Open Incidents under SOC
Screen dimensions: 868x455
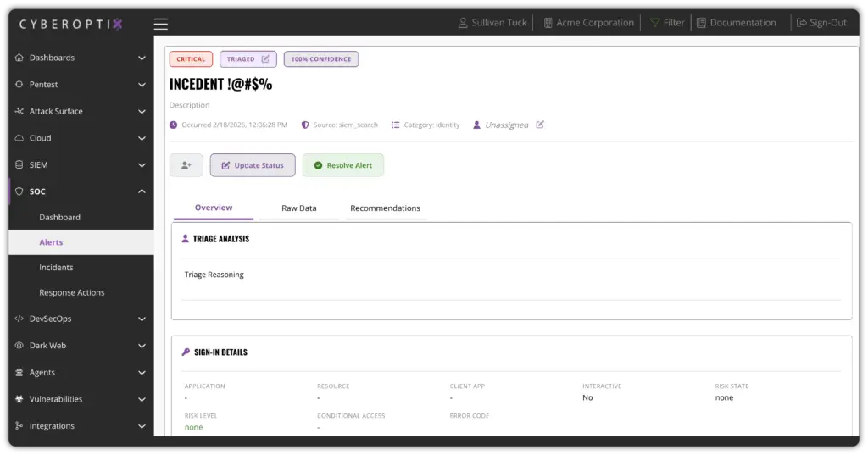pyautogui.click(x=56, y=267)
